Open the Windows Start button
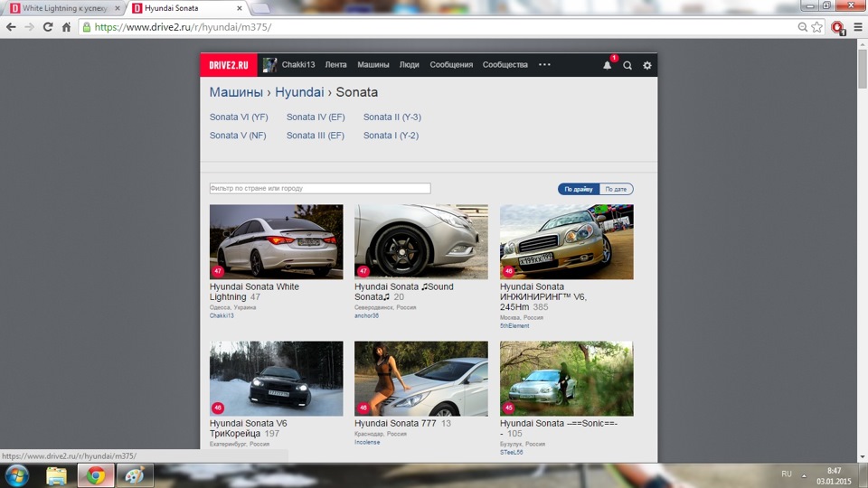Image resolution: width=868 pixels, height=488 pixels. pyautogui.click(x=16, y=476)
